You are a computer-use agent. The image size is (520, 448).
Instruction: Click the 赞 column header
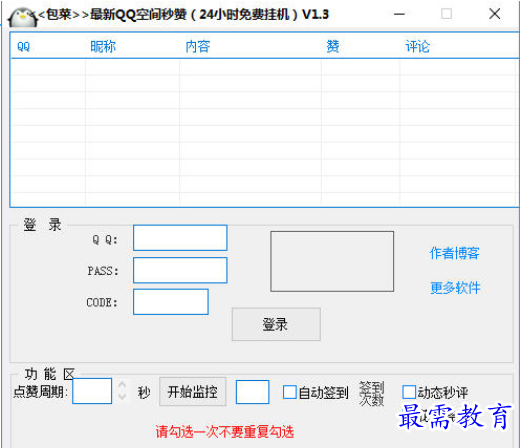333,46
